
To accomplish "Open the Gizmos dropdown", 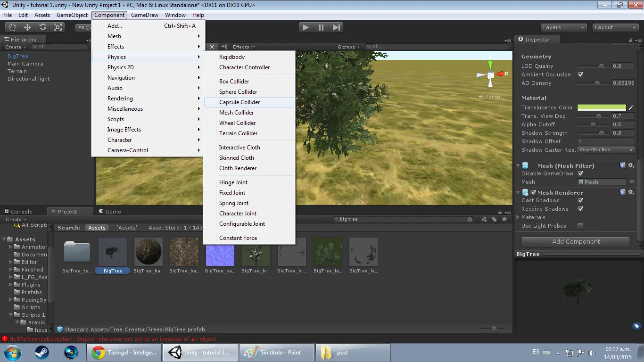I will 349,47.
